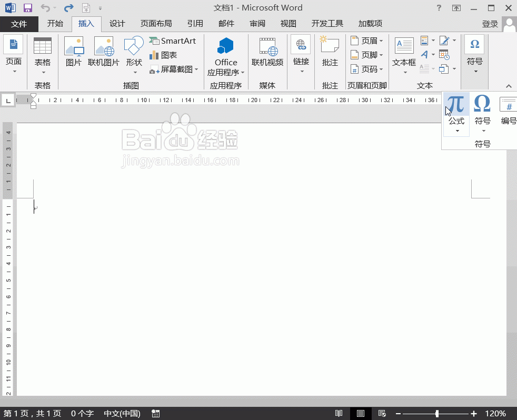Click the 登录 sign-in link
This screenshot has height=420, width=517.
(490, 24)
